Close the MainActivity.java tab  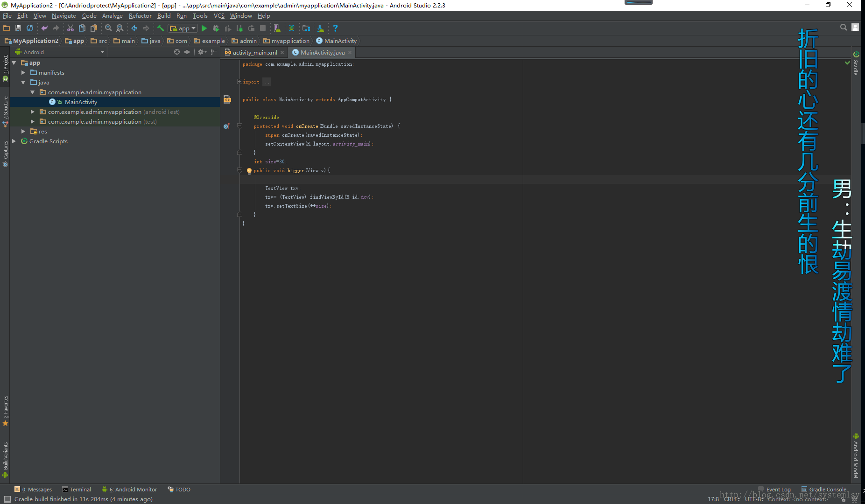pos(350,53)
